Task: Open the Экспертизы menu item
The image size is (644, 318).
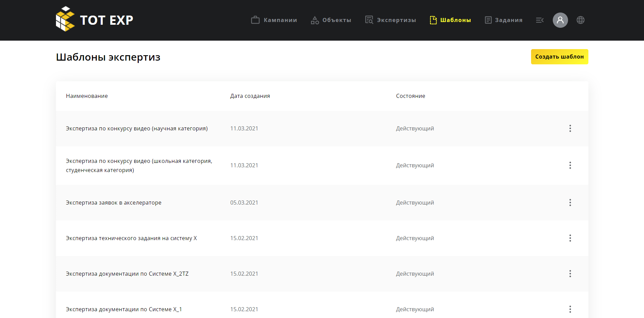Action: (390, 20)
